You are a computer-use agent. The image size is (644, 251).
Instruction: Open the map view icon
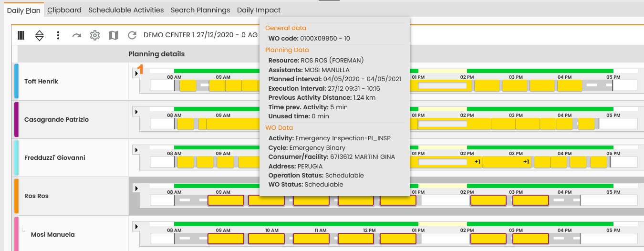click(113, 35)
